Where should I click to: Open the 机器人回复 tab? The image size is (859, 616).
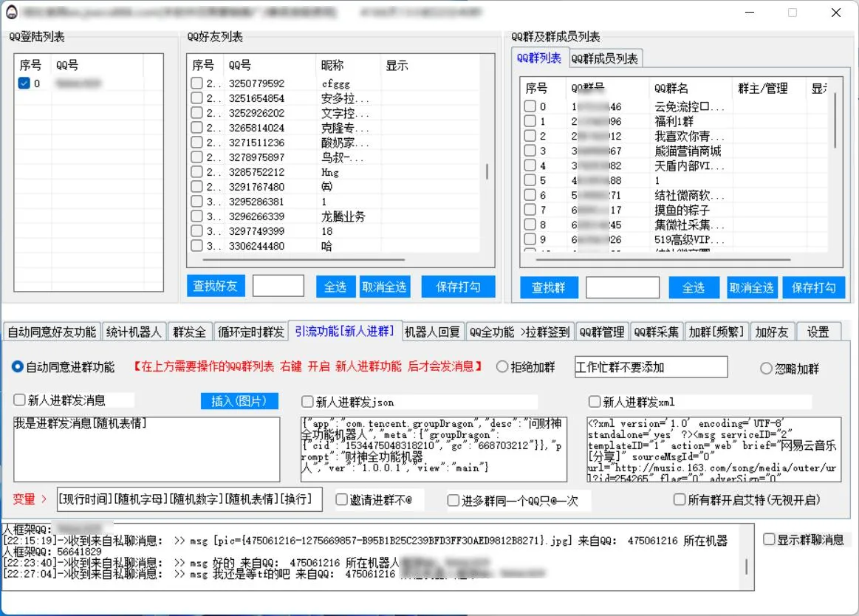[432, 332]
